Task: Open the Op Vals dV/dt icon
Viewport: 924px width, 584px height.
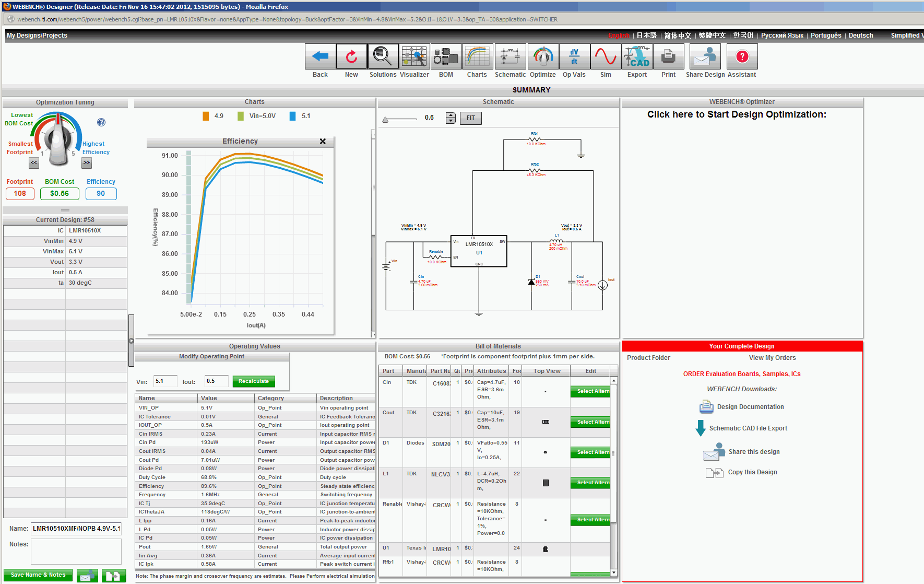Action: point(574,56)
